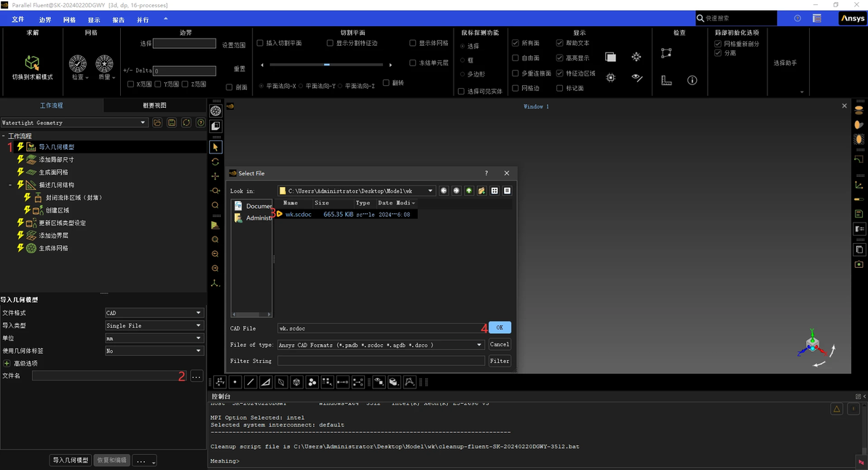Select the arrow pointer tool in viewport toolbar
868x470 pixels.
[216, 147]
